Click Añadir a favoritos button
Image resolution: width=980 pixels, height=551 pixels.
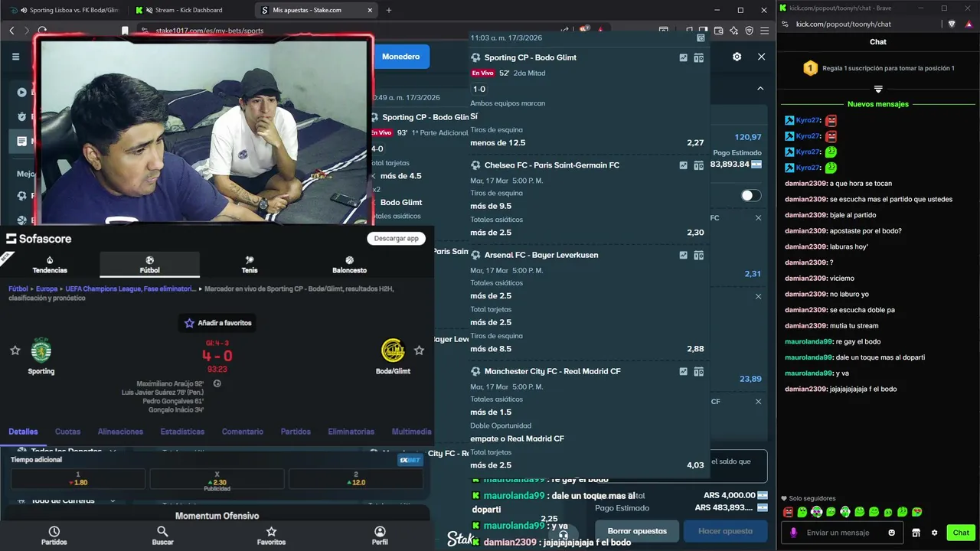217,323
